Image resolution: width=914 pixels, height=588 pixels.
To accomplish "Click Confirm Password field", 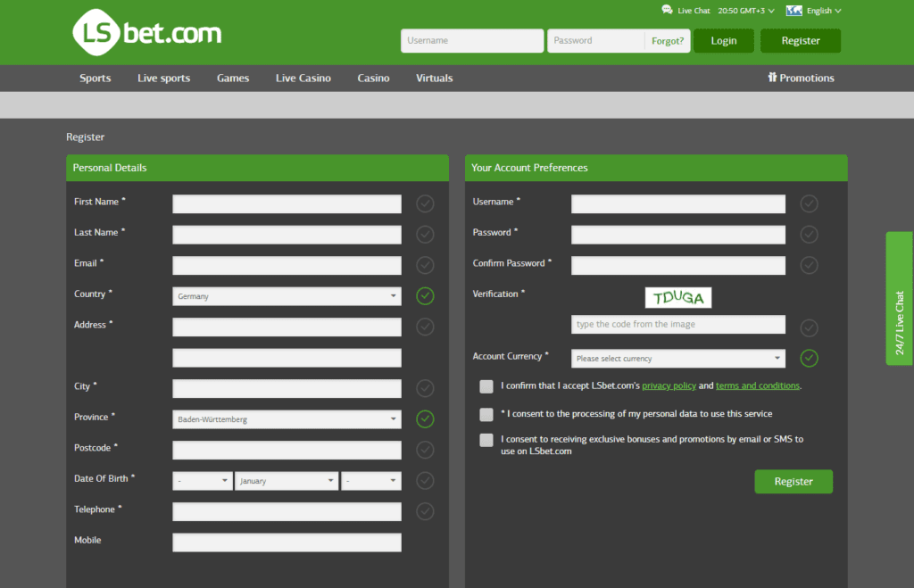I will 678,265.
